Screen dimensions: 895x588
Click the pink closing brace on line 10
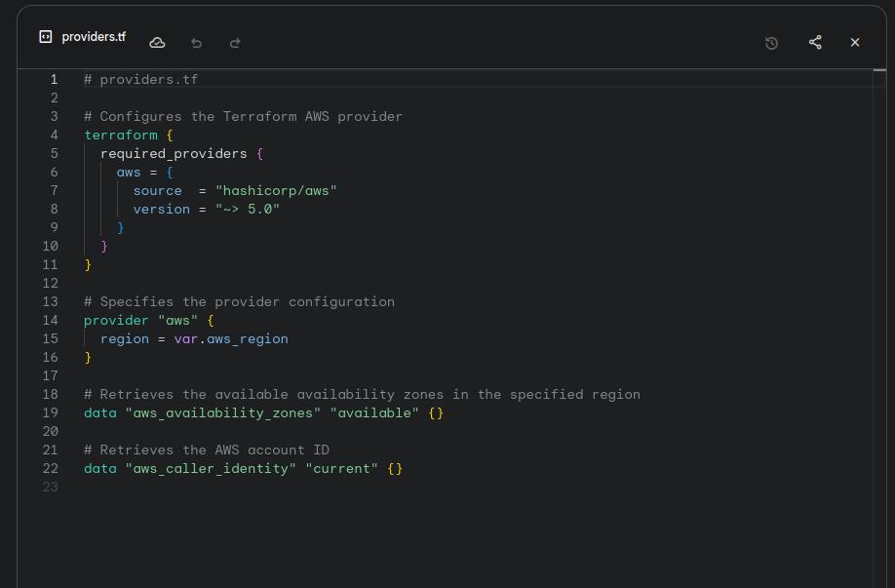(x=104, y=247)
